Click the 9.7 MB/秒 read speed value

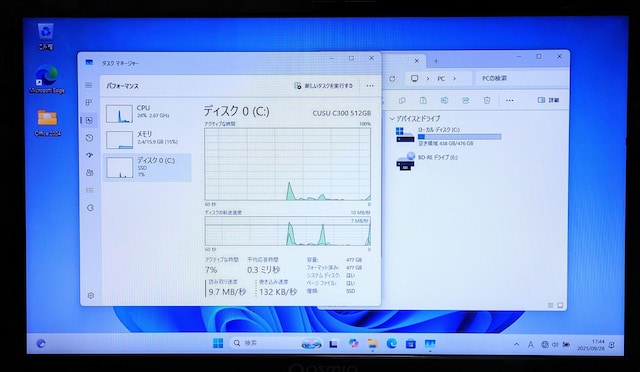(227, 292)
